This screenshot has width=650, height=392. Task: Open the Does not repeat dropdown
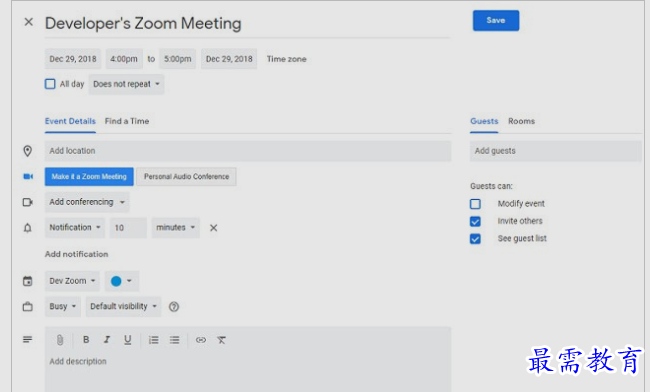pos(126,84)
